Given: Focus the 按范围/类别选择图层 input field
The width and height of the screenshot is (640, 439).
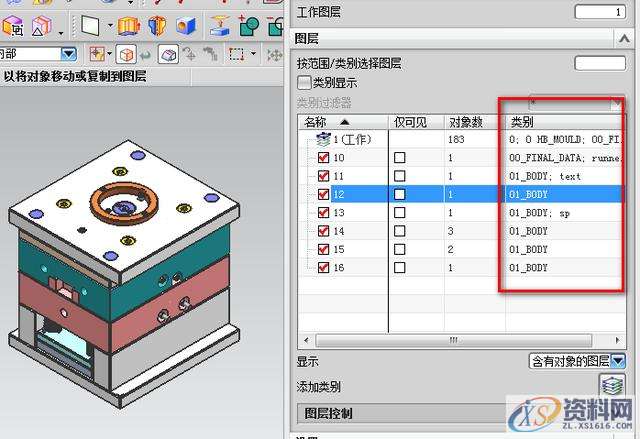Looking at the screenshot, I should [600, 63].
